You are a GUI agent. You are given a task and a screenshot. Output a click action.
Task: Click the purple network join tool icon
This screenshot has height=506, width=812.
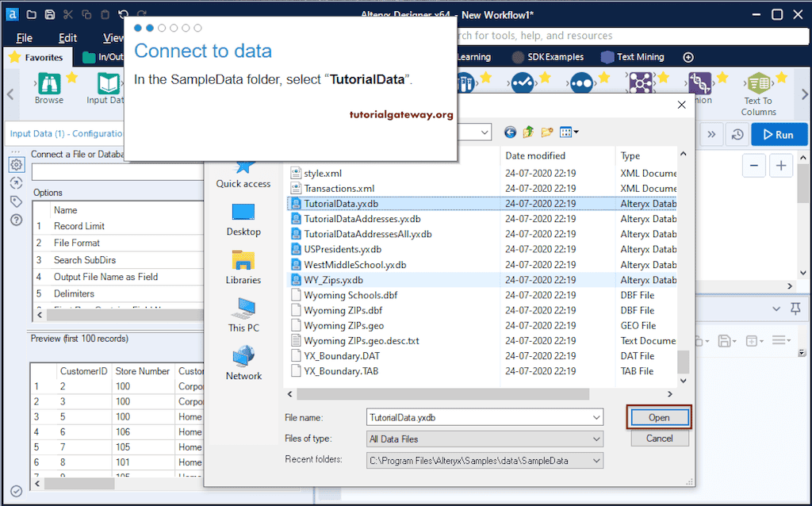tap(641, 83)
